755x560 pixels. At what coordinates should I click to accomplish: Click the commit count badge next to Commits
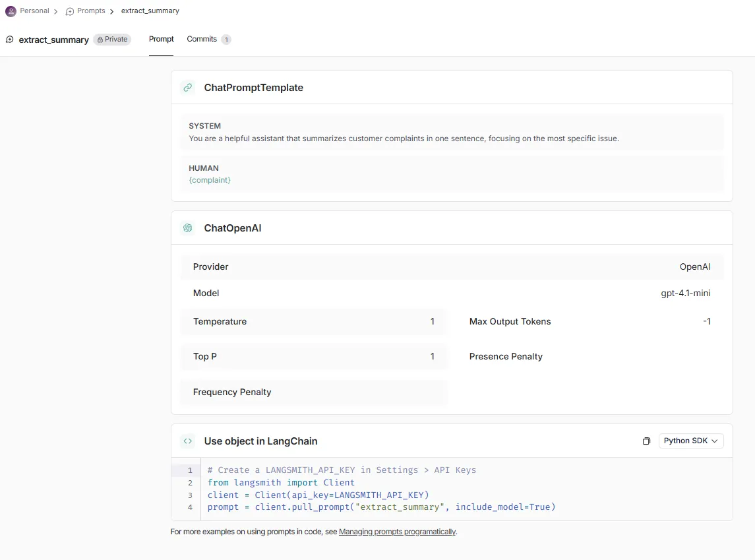pyautogui.click(x=226, y=40)
